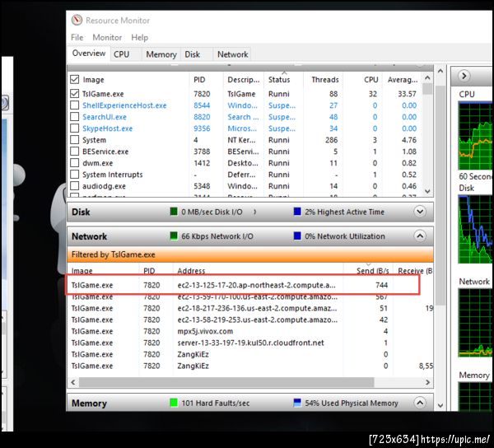This screenshot has height=448, width=494.
Task: Click the Network activity graph
Action: click(476, 323)
